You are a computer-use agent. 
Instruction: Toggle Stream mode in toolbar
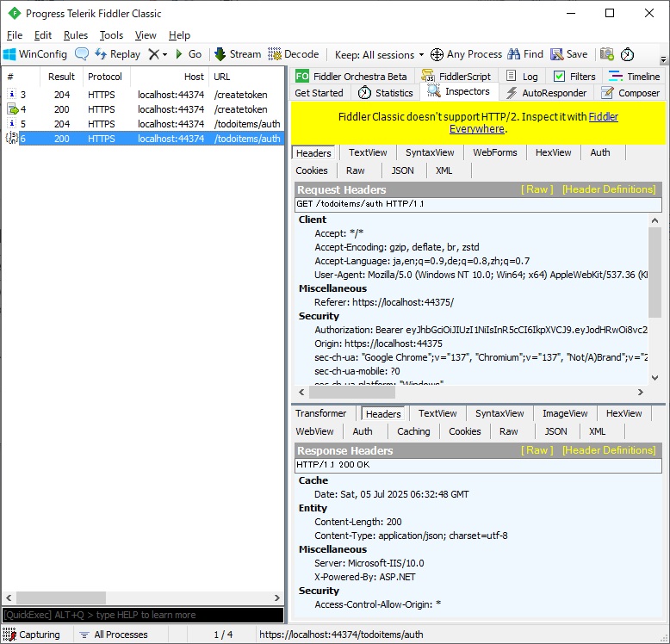(x=238, y=54)
